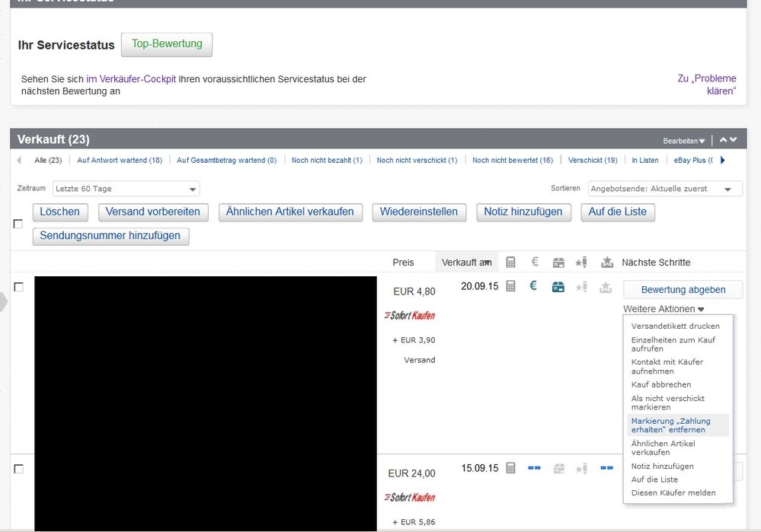Click the Euro column header icon
This screenshot has height=532, width=761.
click(535, 262)
